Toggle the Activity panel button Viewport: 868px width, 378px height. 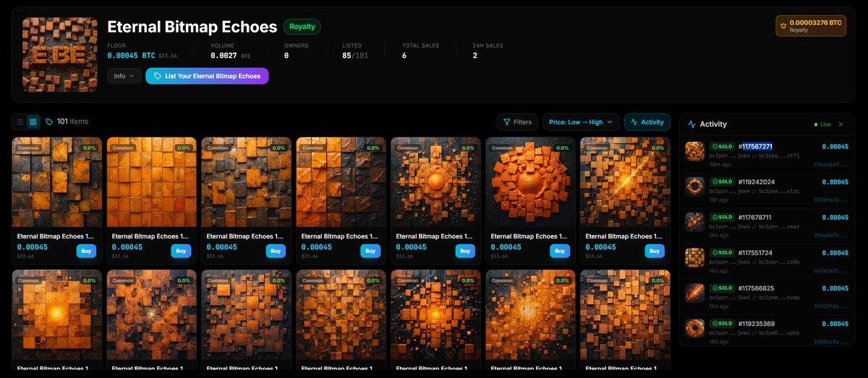[x=647, y=122]
